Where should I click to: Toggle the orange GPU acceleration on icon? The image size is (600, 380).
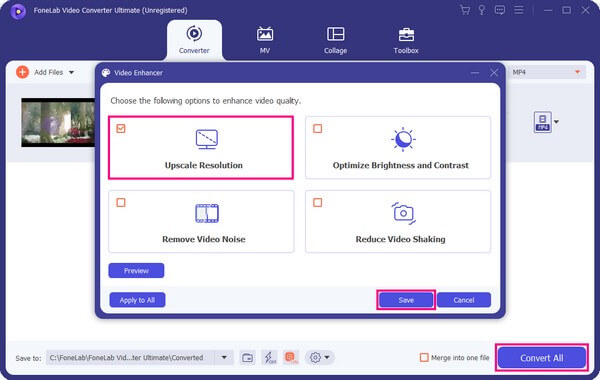[291, 358]
